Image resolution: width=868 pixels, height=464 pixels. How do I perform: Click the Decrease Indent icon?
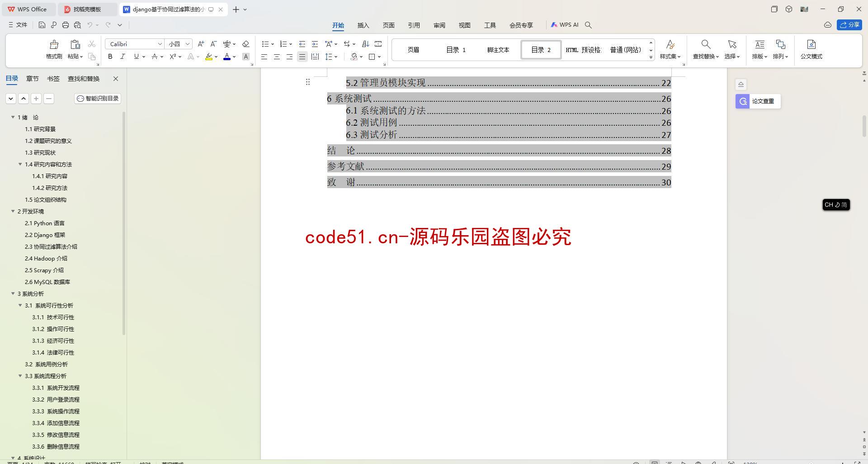[x=302, y=44]
